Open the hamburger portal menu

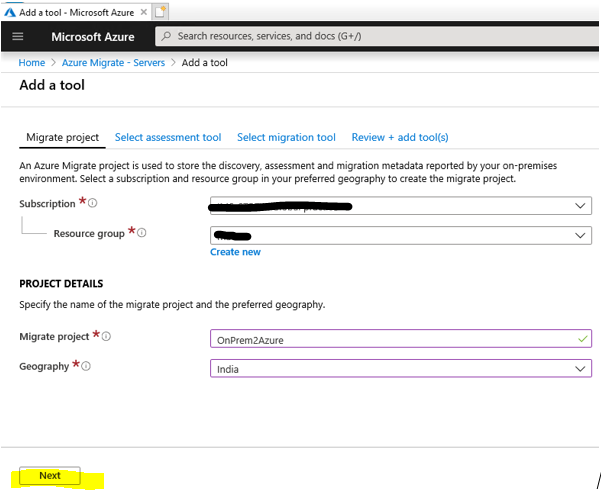[18, 37]
